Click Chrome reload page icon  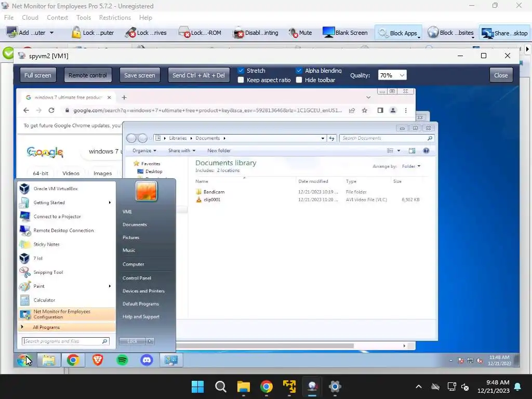tap(51, 110)
